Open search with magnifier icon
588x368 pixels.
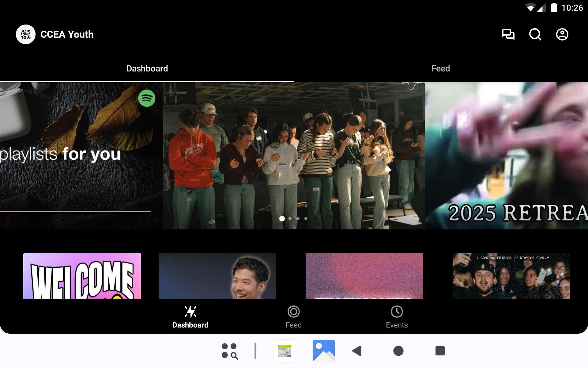(535, 34)
